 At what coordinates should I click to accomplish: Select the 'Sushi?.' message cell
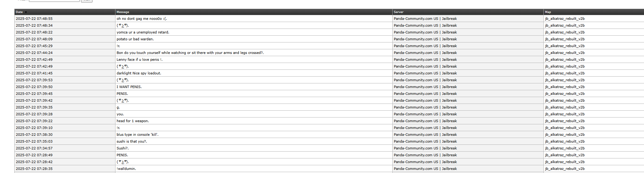[123, 148]
